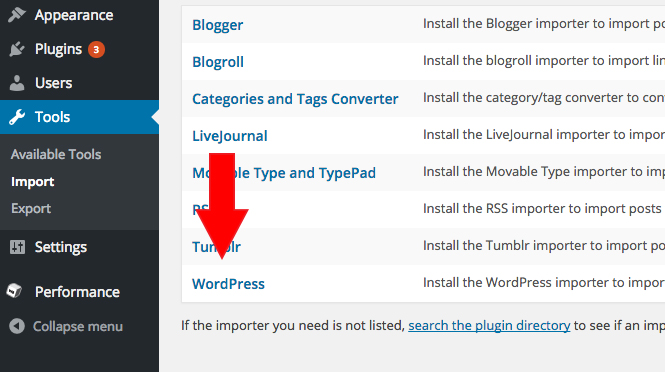This screenshot has width=665, height=372.
Task: Click 'If the importer you need' text
Action: [x=293, y=325]
